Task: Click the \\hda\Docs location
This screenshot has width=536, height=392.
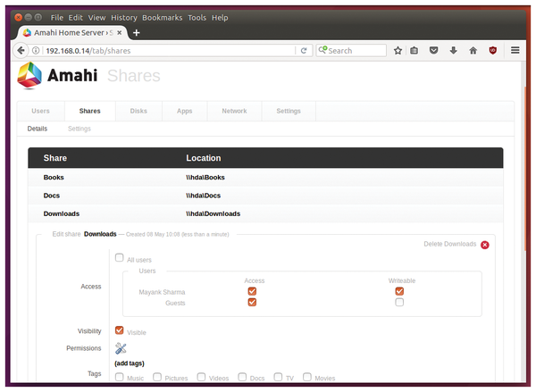Action: point(204,196)
